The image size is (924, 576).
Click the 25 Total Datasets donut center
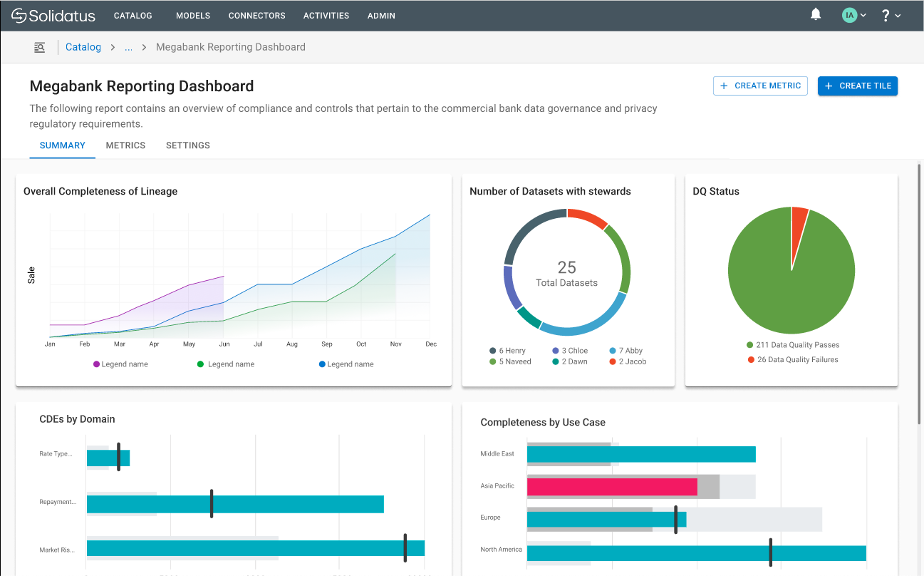(x=566, y=274)
